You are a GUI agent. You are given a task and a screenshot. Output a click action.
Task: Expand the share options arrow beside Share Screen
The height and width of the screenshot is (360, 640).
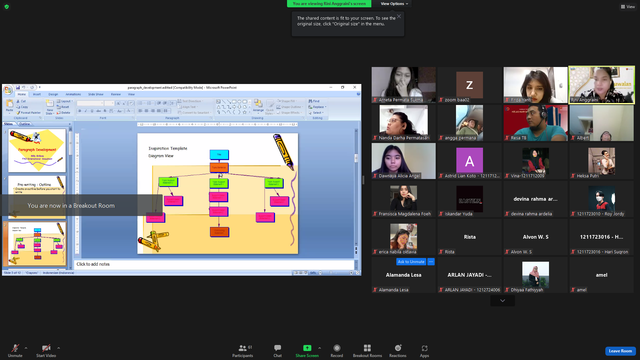tap(319, 348)
